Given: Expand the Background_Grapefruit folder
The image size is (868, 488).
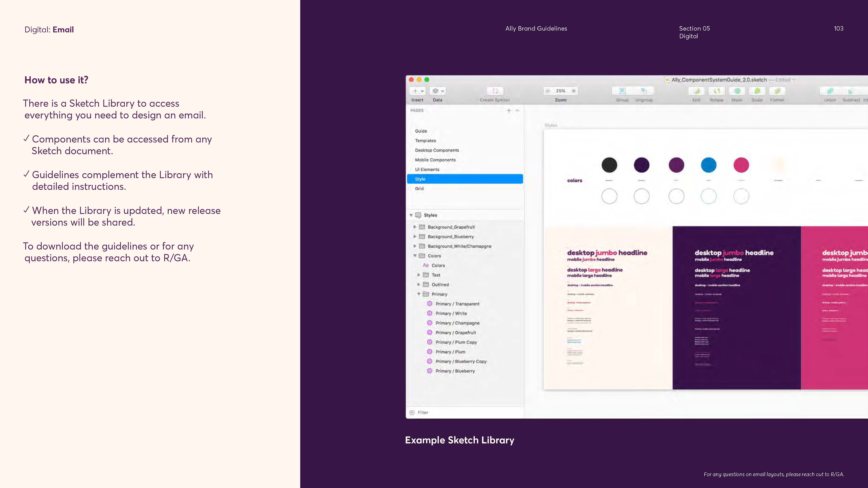Looking at the screenshot, I should click(x=415, y=227).
